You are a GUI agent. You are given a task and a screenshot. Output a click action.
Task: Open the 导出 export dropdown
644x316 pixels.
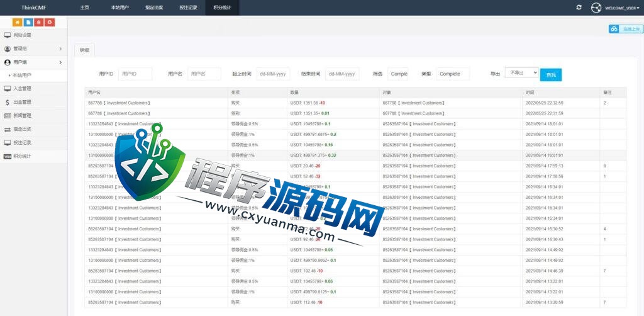tap(521, 73)
